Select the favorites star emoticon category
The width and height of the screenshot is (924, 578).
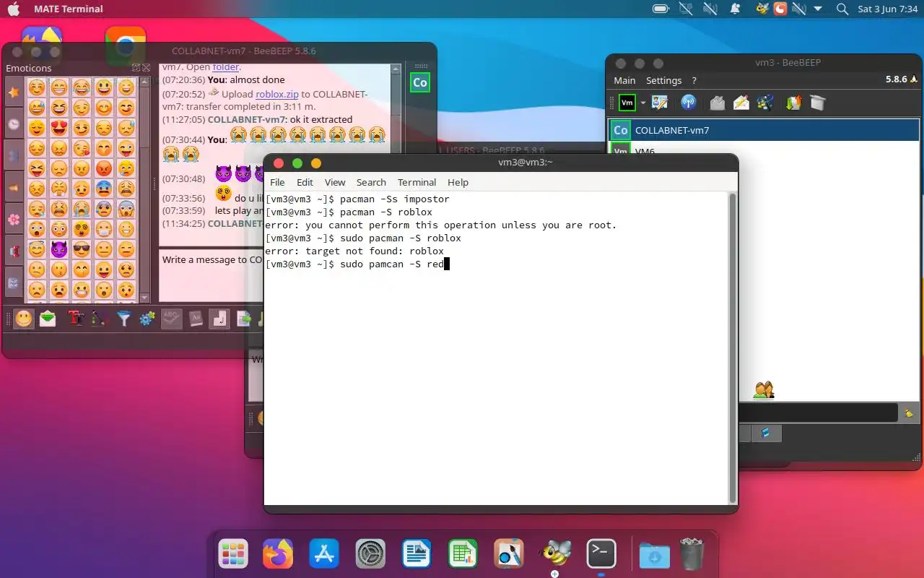pyautogui.click(x=14, y=92)
